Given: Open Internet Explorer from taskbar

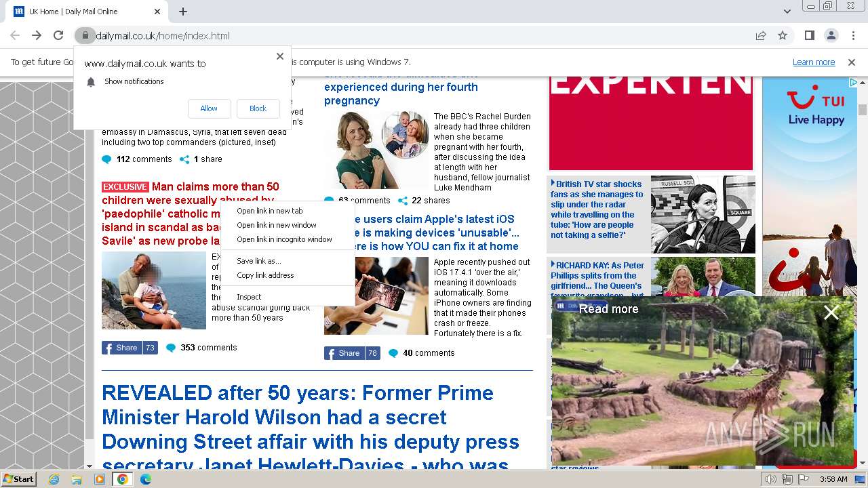Looking at the screenshot, I should click(x=54, y=479).
